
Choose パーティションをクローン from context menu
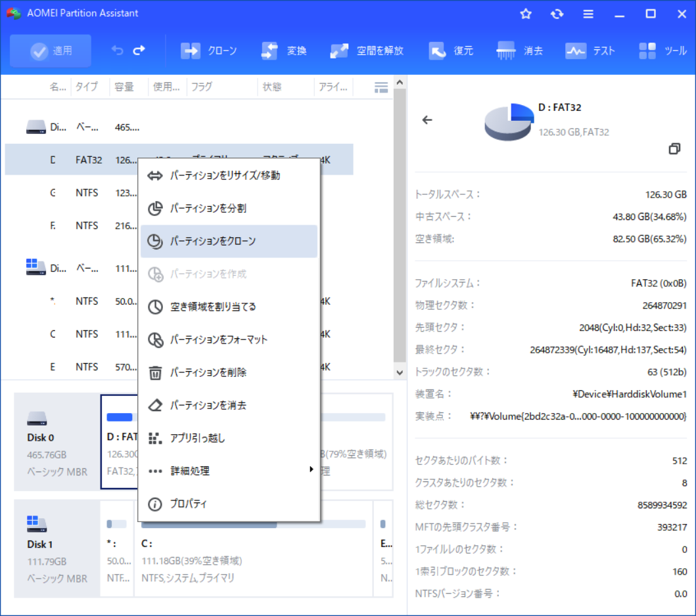(229, 241)
